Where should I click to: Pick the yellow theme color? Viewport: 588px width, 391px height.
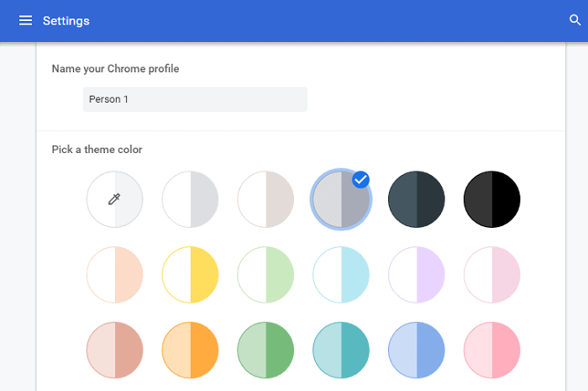pos(190,275)
